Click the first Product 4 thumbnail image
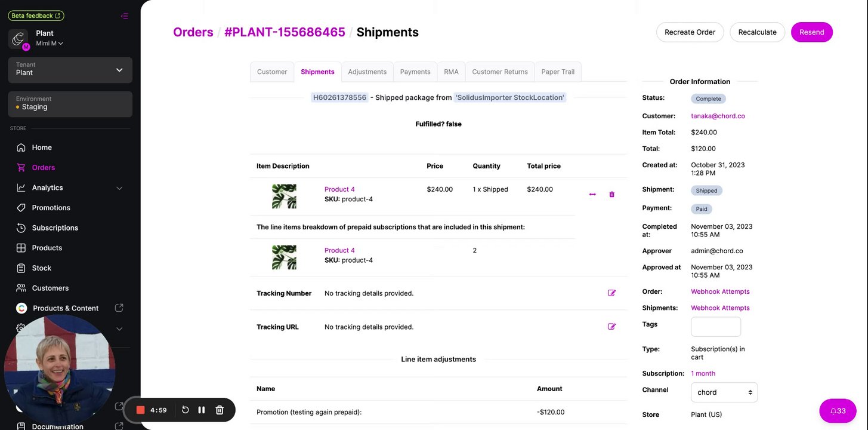The image size is (868, 430). [284, 196]
